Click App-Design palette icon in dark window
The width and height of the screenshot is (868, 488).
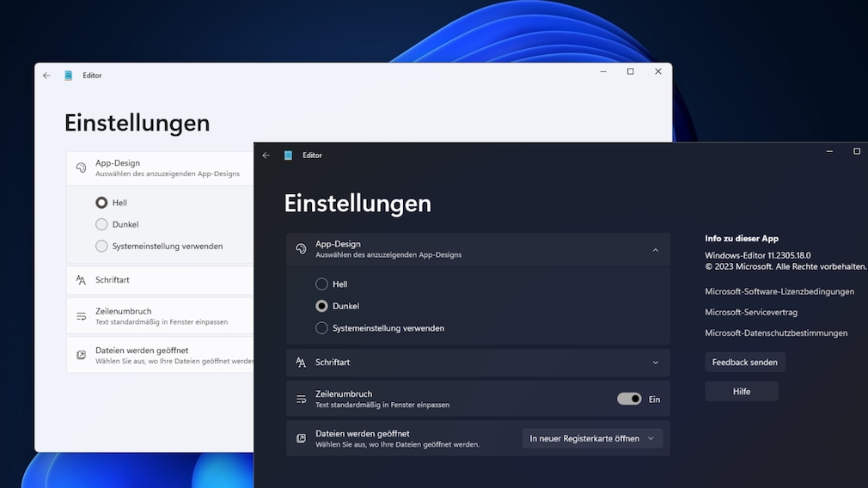click(x=301, y=249)
